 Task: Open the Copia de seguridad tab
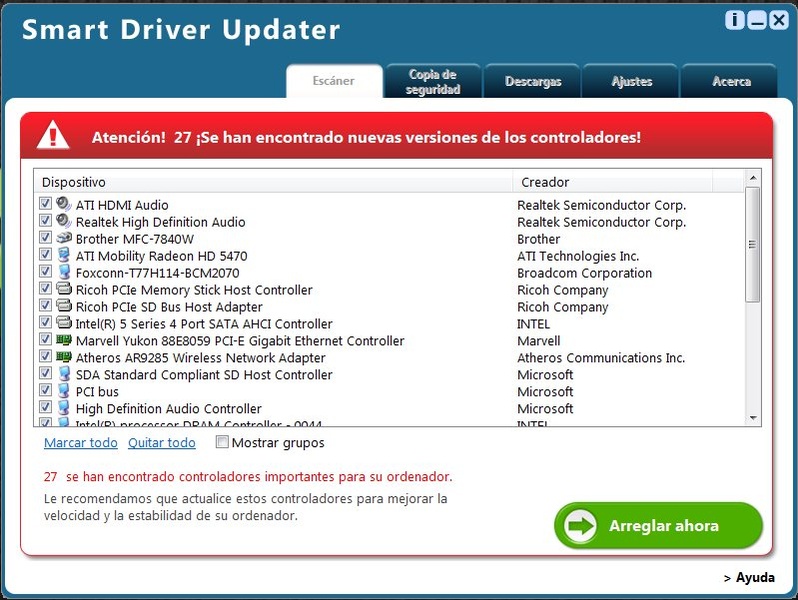[433, 81]
